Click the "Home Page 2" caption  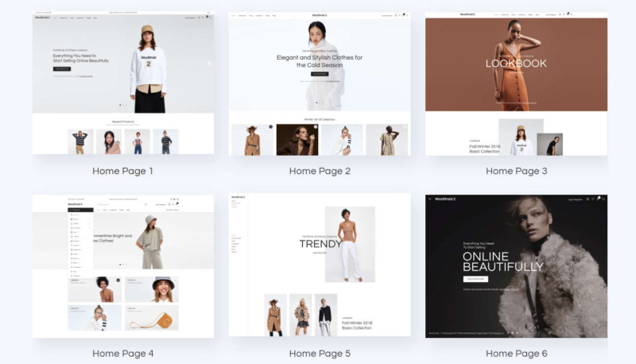[320, 171]
